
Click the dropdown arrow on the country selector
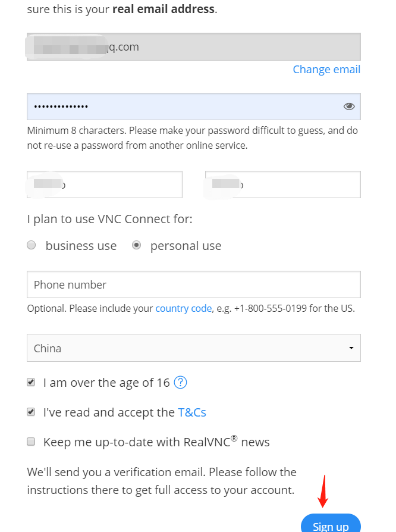(x=352, y=348)
